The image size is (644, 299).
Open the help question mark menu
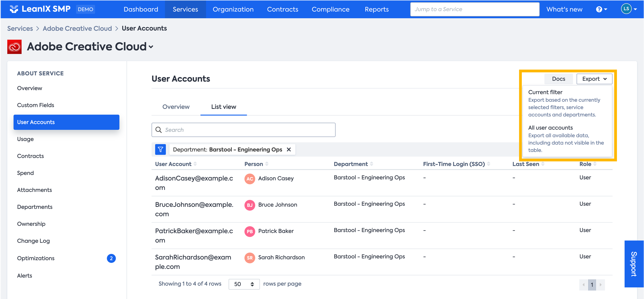point(602,9)
